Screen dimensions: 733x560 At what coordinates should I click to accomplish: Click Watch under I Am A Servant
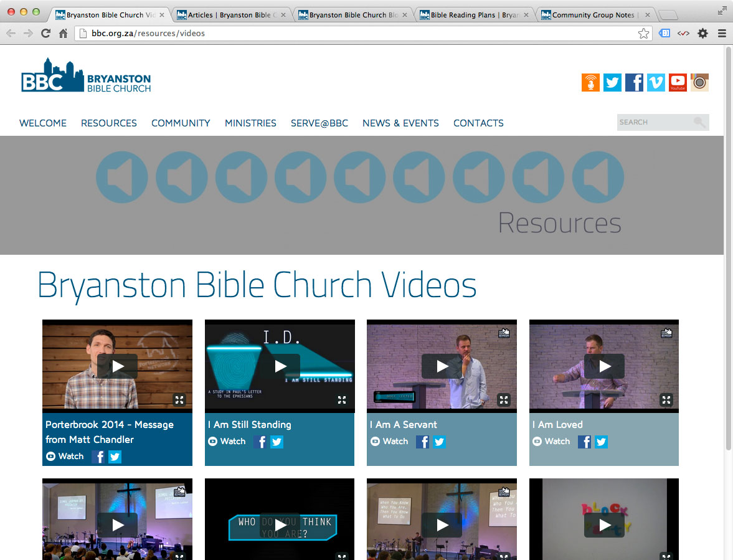(389, 441)
